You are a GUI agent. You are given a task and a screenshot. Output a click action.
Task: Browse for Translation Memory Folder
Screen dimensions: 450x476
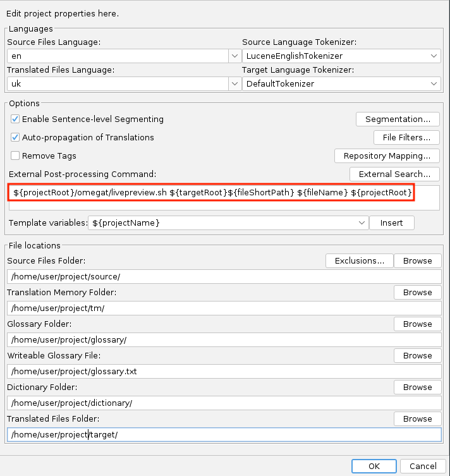(x=417, y=292)
